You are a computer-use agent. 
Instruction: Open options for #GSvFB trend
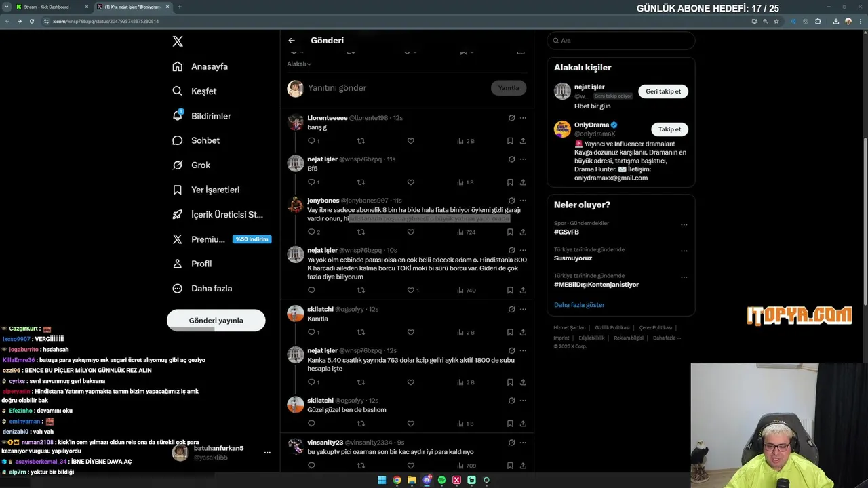[x=684, y=224]
